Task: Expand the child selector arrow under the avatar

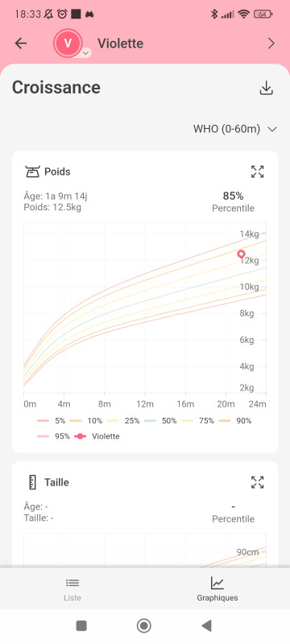Action: (86, 53)
